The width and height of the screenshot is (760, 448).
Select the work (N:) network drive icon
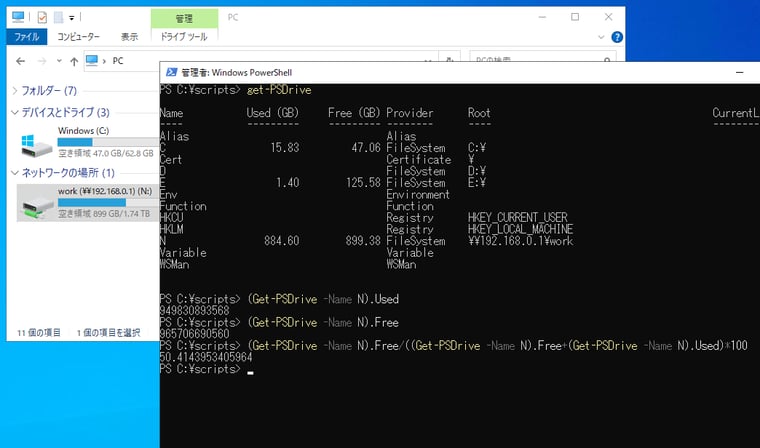[37, 206]
